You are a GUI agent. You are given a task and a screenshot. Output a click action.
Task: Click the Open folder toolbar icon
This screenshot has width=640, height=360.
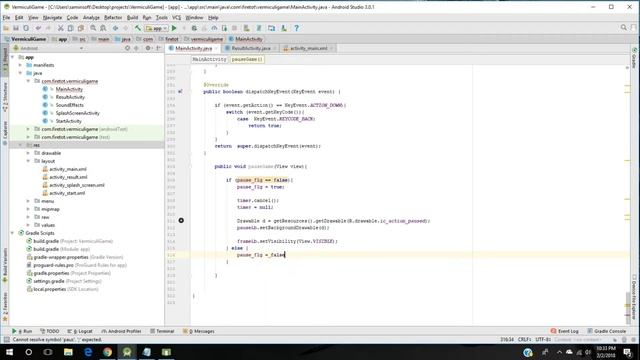pyautogui.click(x=6, y=28)
